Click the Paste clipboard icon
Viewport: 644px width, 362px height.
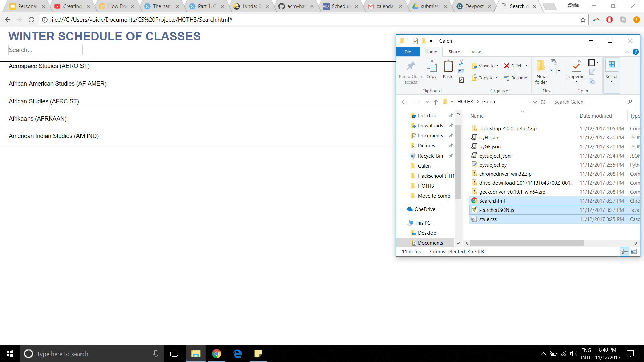coord(448,66)
